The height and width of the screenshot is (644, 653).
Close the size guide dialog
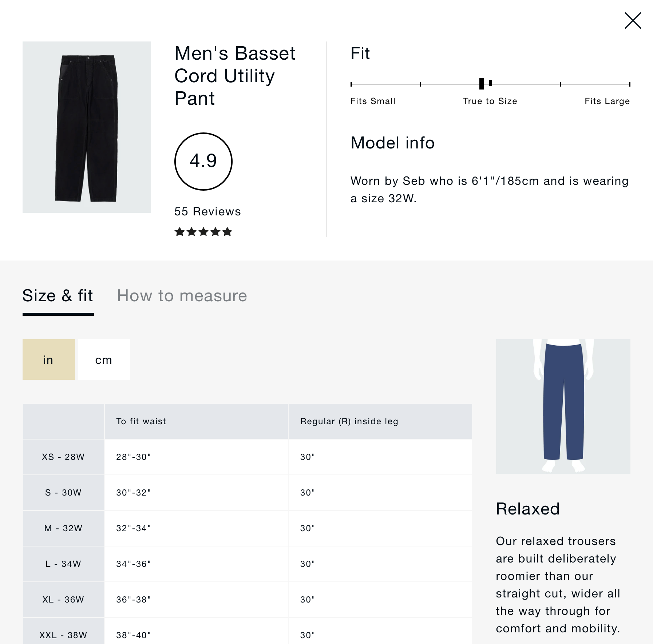pyautogui.click(x=633, y=20)
